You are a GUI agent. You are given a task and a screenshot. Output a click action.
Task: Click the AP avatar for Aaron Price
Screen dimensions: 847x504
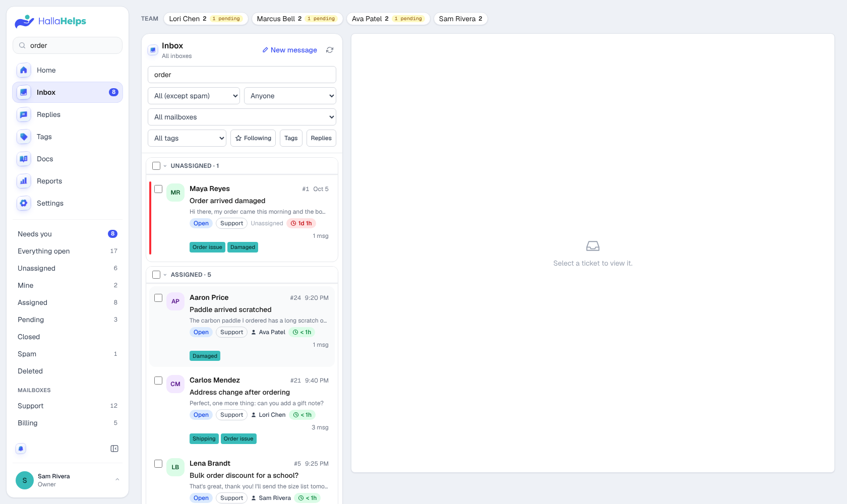pos(175,301)
